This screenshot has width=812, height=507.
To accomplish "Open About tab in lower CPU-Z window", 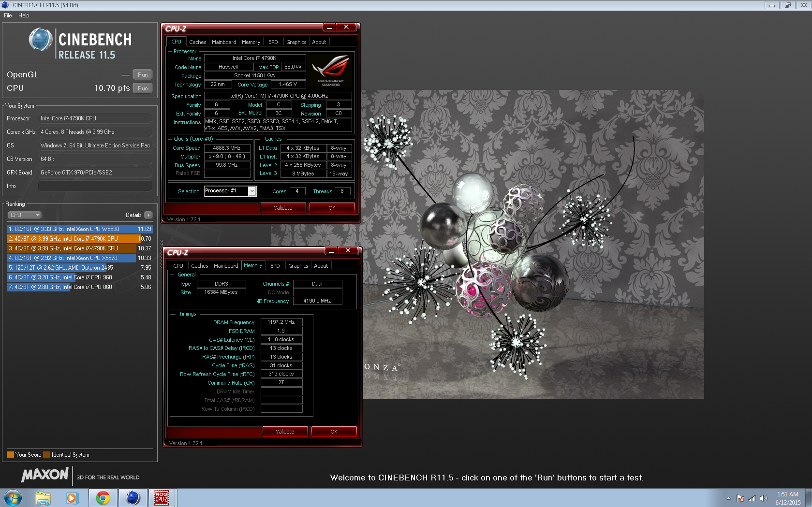I will [x=321, y=266].
